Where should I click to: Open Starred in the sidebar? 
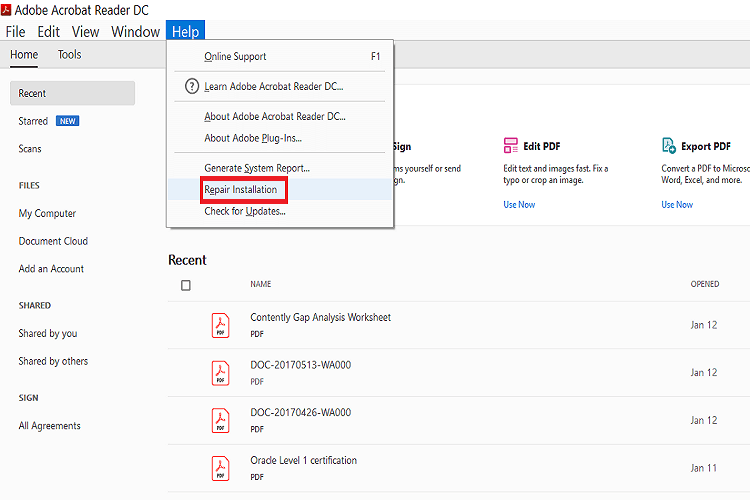(x=33, y=121)
